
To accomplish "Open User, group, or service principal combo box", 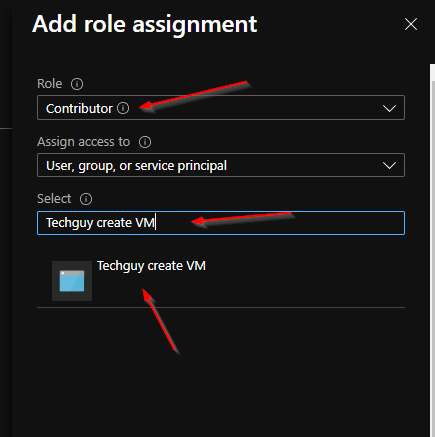I will tap(221, 165).
